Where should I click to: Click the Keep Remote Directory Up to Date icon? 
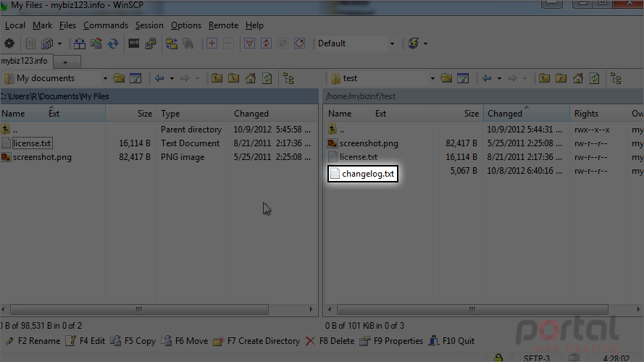(113, 43)
